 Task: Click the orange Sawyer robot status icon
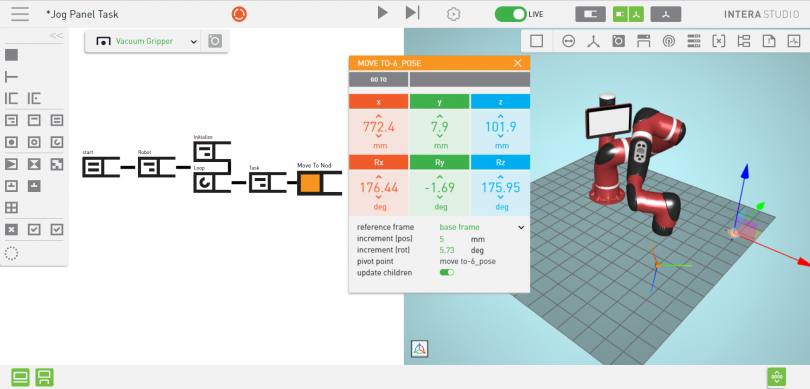(x=239, y=14)
